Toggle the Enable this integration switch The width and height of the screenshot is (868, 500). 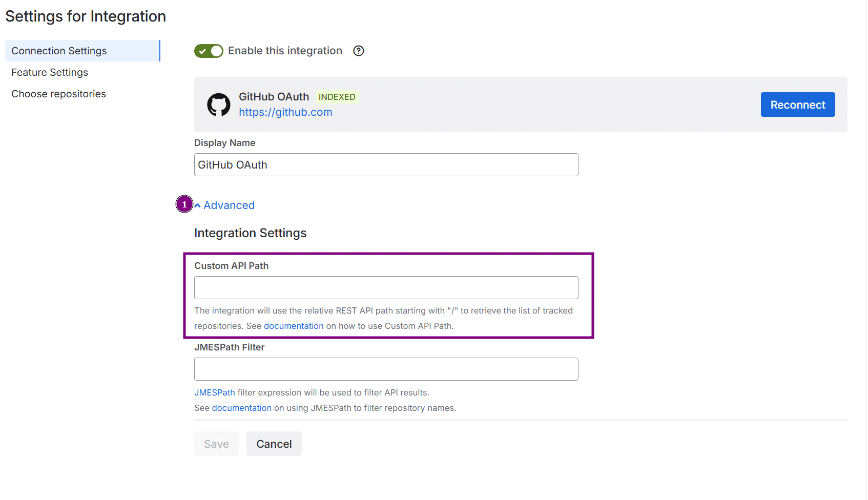[x=209, y=51]
